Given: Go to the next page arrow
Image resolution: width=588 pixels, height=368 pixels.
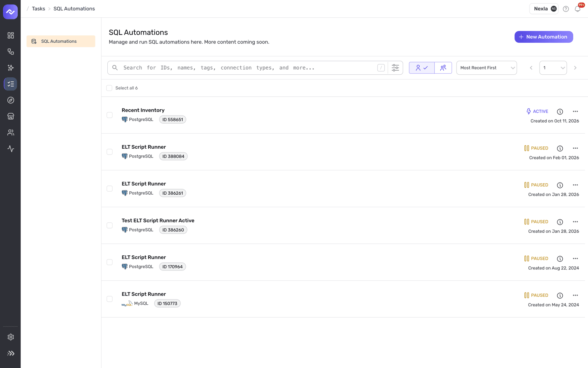Looking at the screenshot, I should tap(575, 68).
